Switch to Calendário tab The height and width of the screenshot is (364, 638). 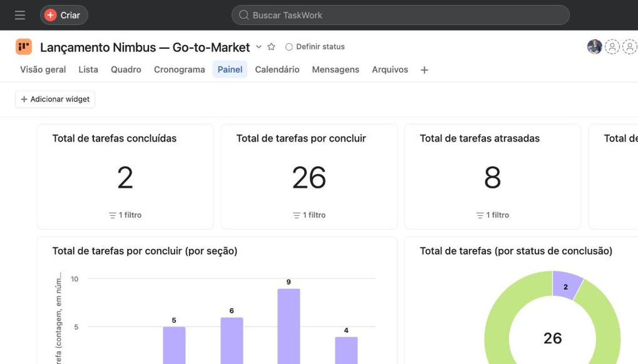click(x=277, y=70)
